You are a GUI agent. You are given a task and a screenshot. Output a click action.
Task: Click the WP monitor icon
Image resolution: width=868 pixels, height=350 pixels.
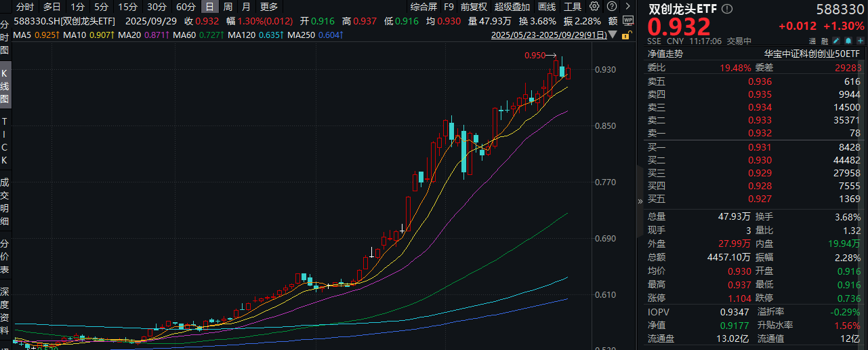pos(627,20)
